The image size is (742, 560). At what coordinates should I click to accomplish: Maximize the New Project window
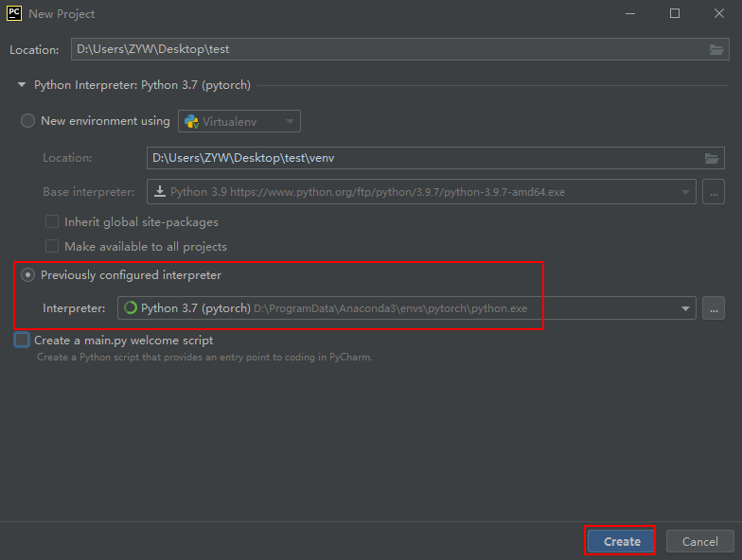[674, 13]
